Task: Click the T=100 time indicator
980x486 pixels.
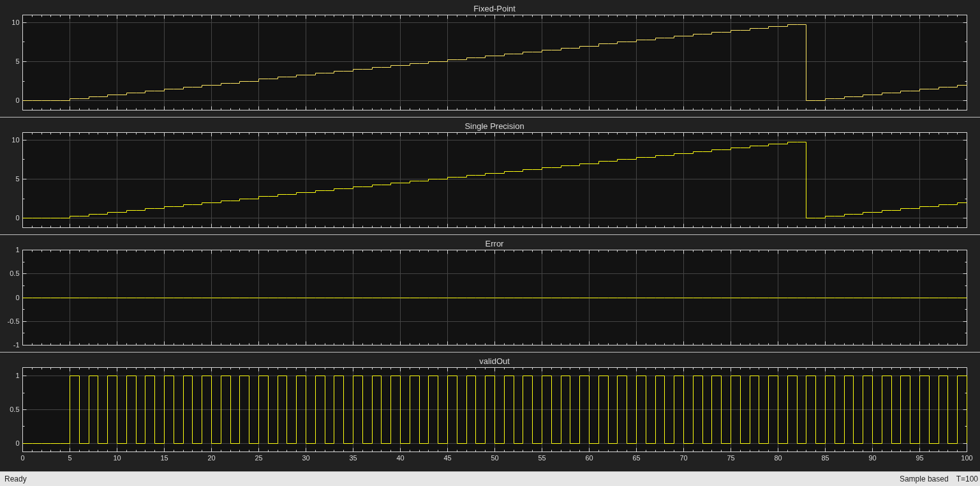Action: coord(967,479)
